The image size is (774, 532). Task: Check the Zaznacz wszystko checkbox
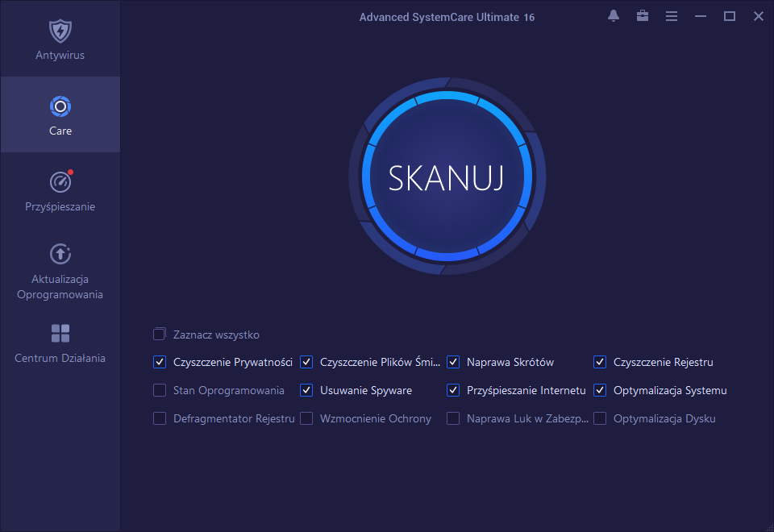pos(160,334)
